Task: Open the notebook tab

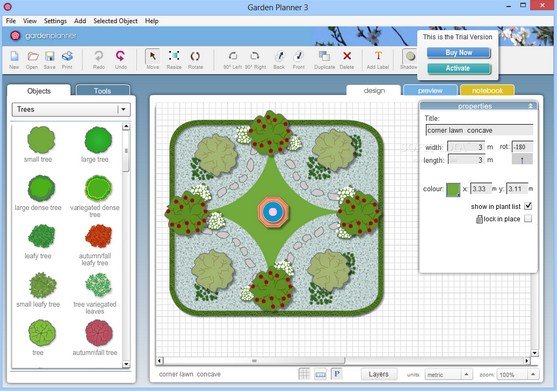Action: coord(487,91)
